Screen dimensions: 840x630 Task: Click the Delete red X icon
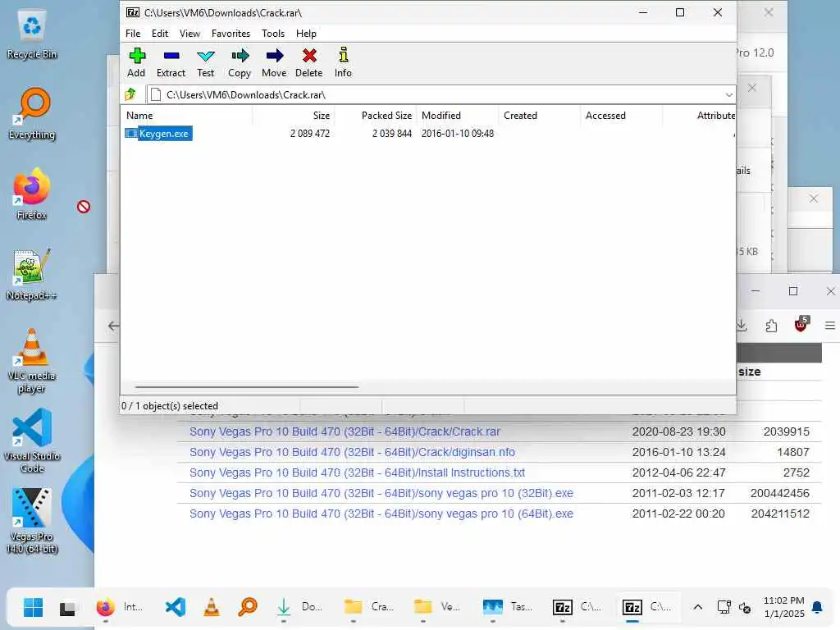coord(309,62)
